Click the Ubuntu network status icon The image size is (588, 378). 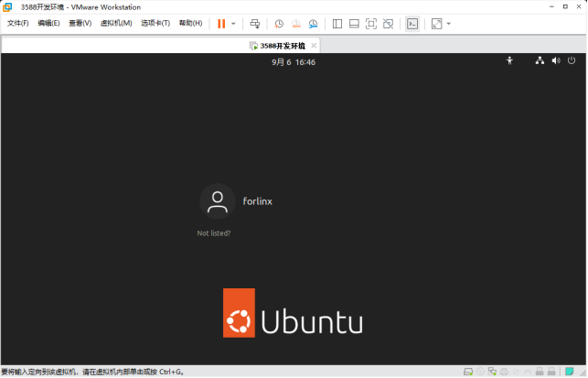[540, 60]
